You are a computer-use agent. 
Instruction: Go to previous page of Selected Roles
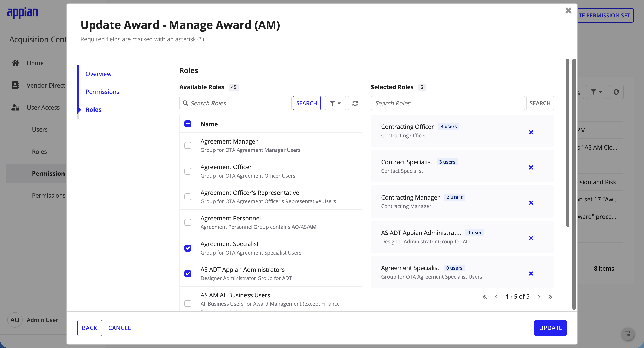pos(496,297)
